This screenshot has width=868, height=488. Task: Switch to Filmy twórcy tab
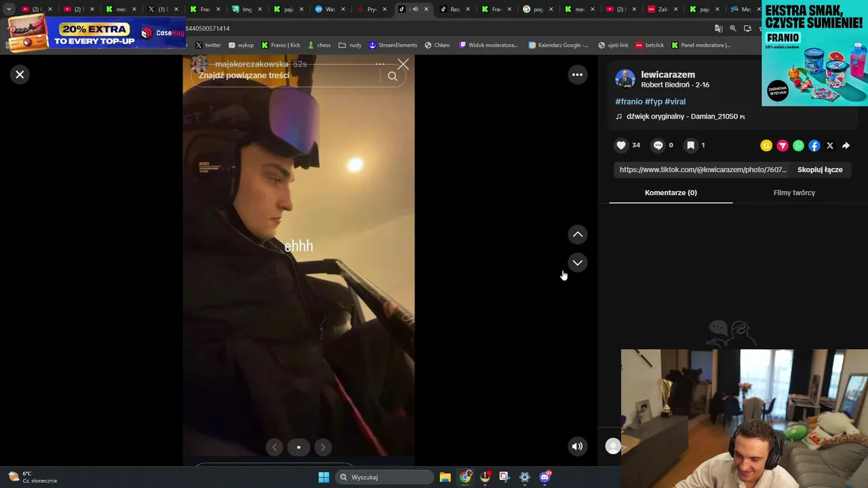tap(794, 192)
